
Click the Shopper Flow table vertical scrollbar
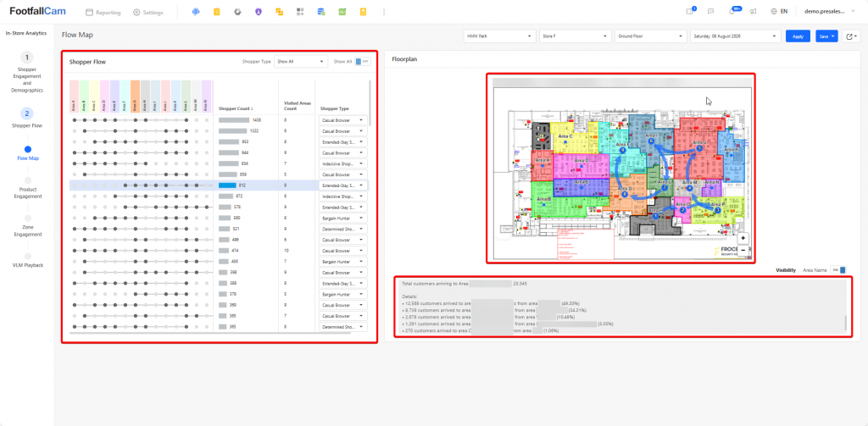[x=370, y=103]
